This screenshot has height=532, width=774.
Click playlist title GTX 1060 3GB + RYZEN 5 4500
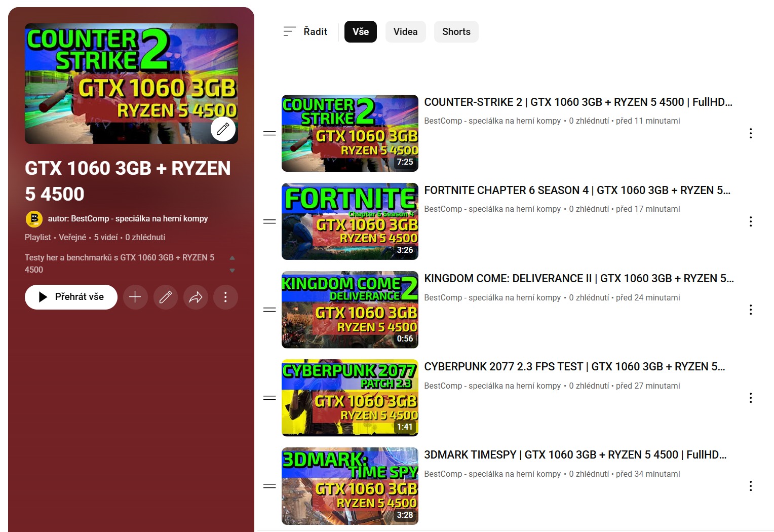(x=128, y=181)
